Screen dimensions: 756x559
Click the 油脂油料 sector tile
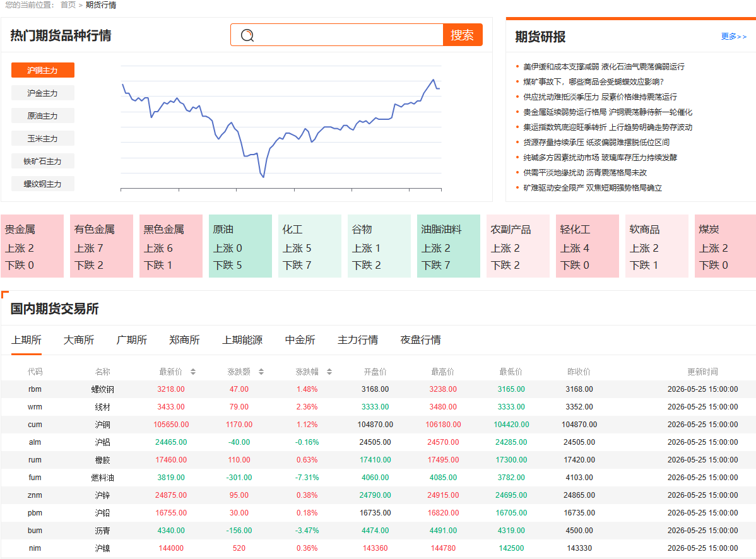click(x=449, y=246)
